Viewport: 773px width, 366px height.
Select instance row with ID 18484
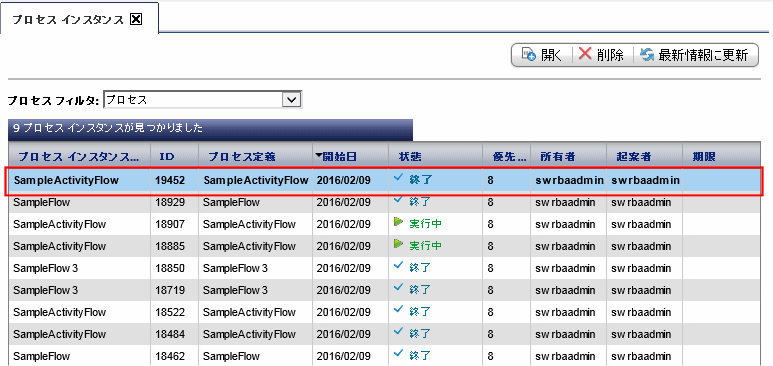386,334
